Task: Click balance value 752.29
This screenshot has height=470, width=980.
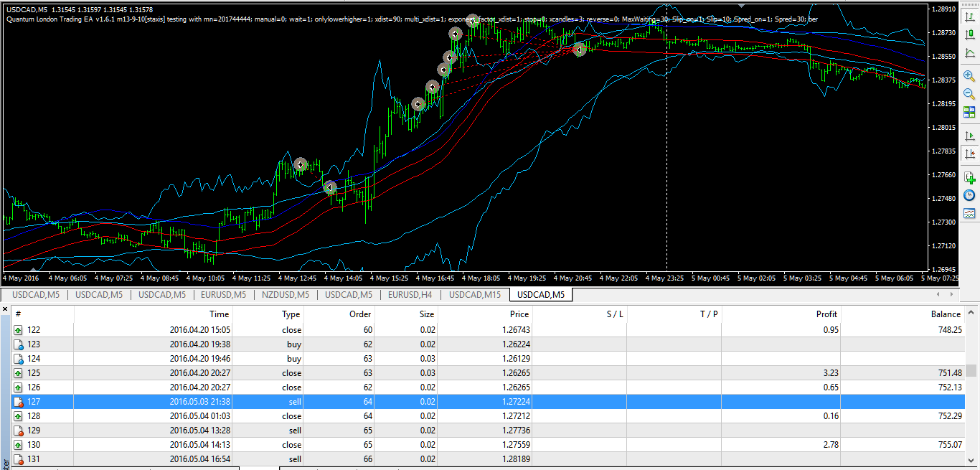Action: point(949,416)
